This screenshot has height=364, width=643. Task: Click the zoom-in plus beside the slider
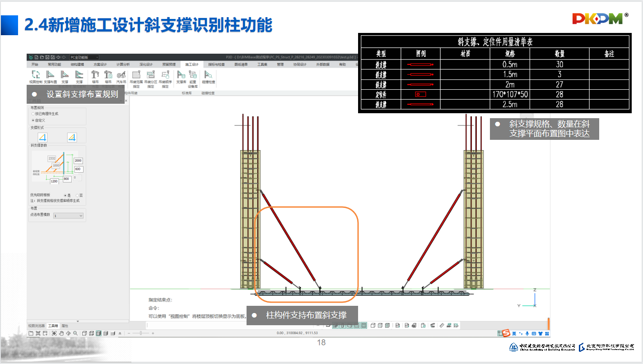[x=153, y=333]
